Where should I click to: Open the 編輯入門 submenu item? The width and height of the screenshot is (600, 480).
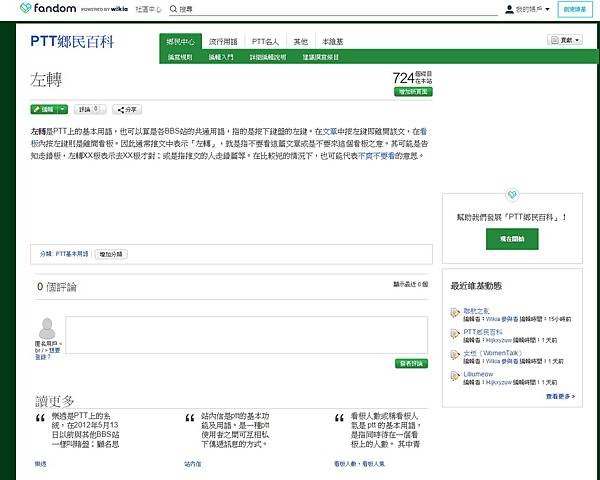[x=221, y=57]
